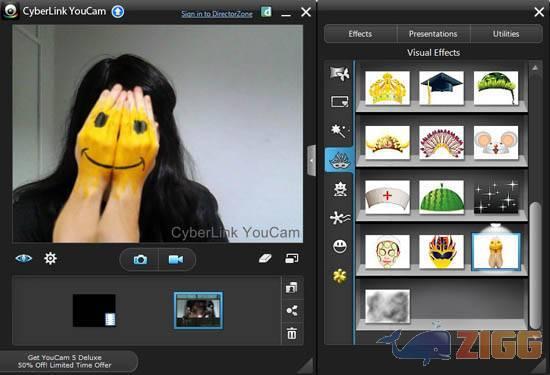This screenshot has height=375, width=550.
Task: Switch to the Utilities tab
Action: (x=506, y=34)
